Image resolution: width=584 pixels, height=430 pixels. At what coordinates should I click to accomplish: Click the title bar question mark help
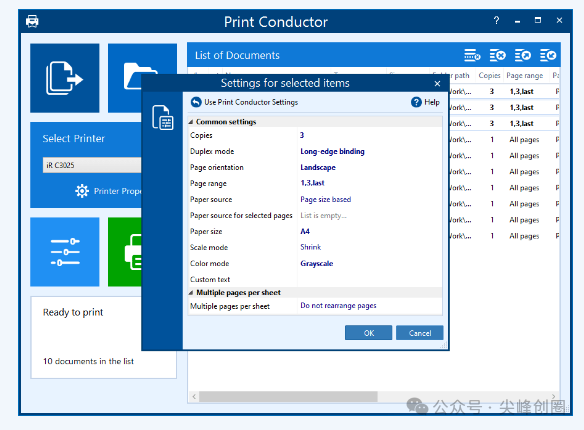[496, 20]
